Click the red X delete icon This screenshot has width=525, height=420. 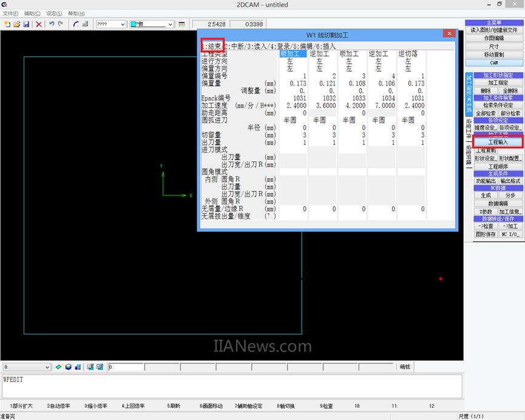[39, 24]
